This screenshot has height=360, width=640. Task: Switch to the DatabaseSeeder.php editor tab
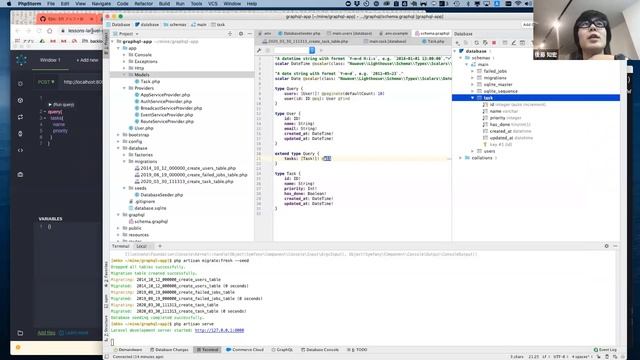click(x=300, y=33)
